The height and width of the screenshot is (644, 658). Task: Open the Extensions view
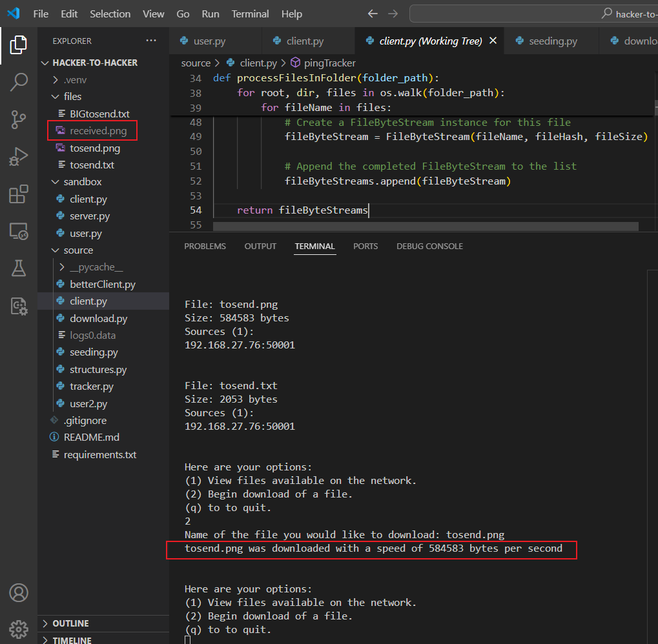(x=19, y=194)
